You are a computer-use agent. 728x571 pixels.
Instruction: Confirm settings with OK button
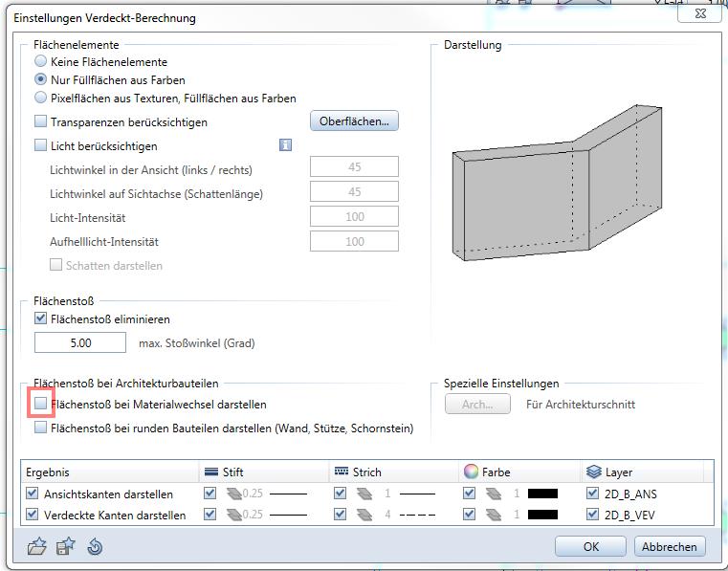pos(590,546)
